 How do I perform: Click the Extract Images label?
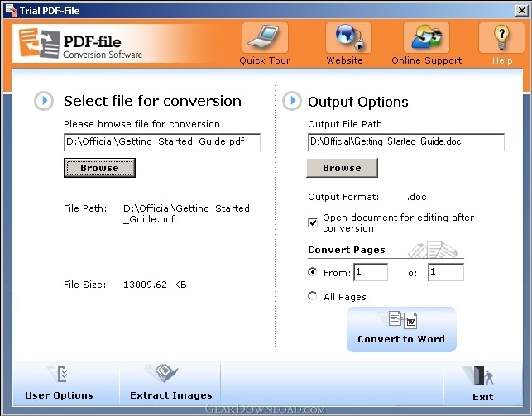coord(171,395)
